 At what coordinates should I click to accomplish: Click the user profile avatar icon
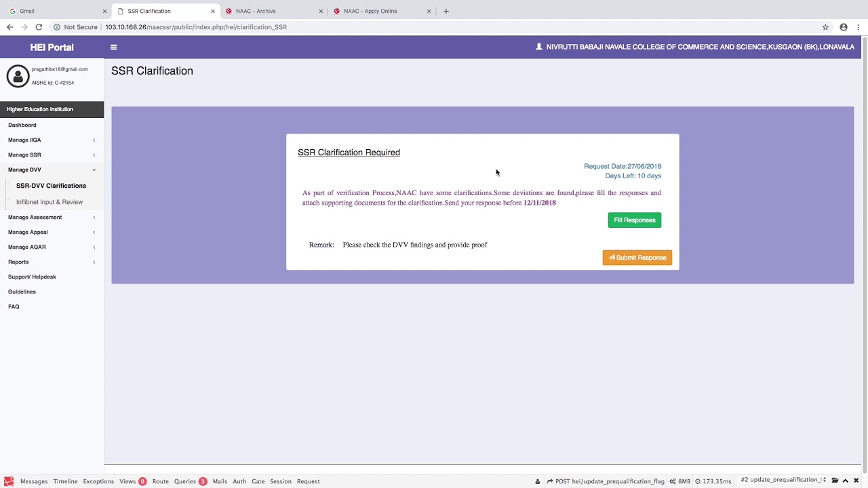point(18,76)
